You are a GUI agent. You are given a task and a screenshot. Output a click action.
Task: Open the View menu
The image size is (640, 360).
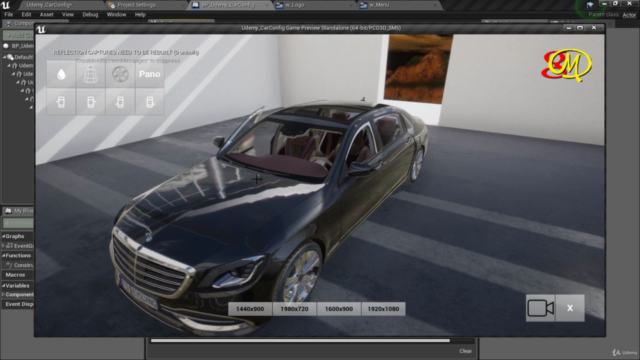point(68,14)
